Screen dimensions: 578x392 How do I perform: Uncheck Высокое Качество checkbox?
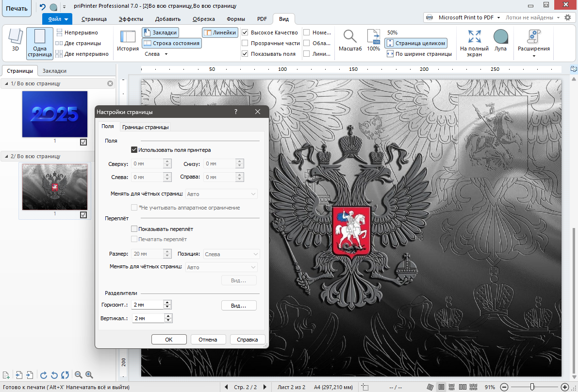(245, 33)
